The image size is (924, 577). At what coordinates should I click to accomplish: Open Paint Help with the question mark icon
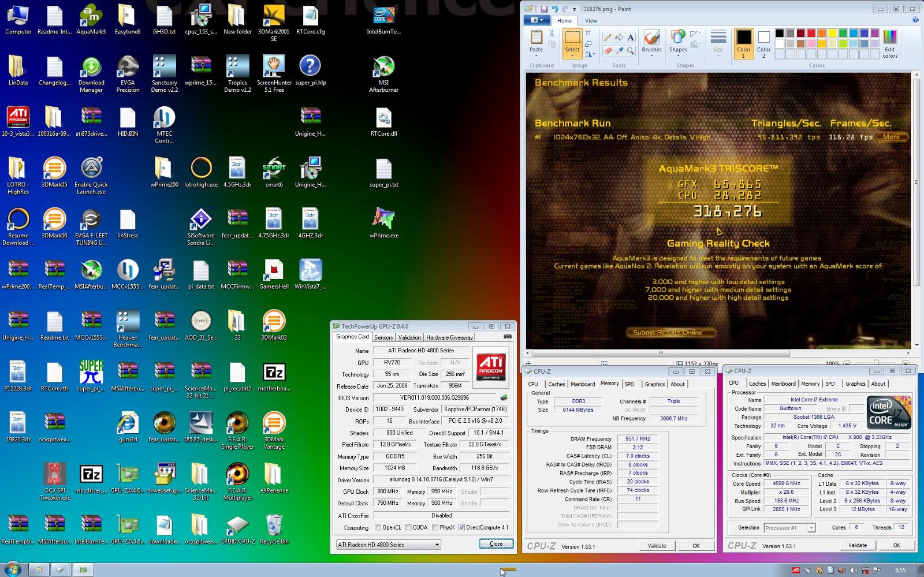[915, 20]
